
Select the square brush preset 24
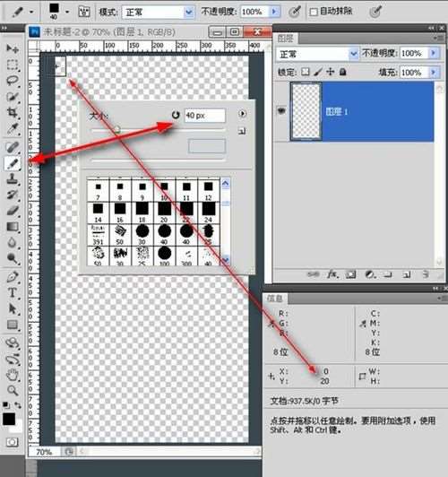click(209, 212)
